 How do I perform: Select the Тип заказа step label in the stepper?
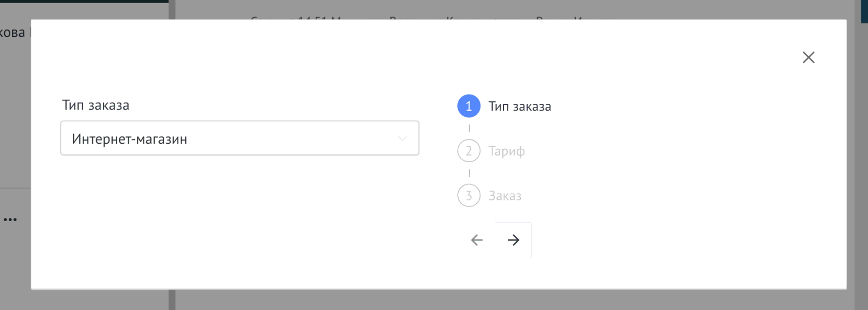[x=520, y=106]
